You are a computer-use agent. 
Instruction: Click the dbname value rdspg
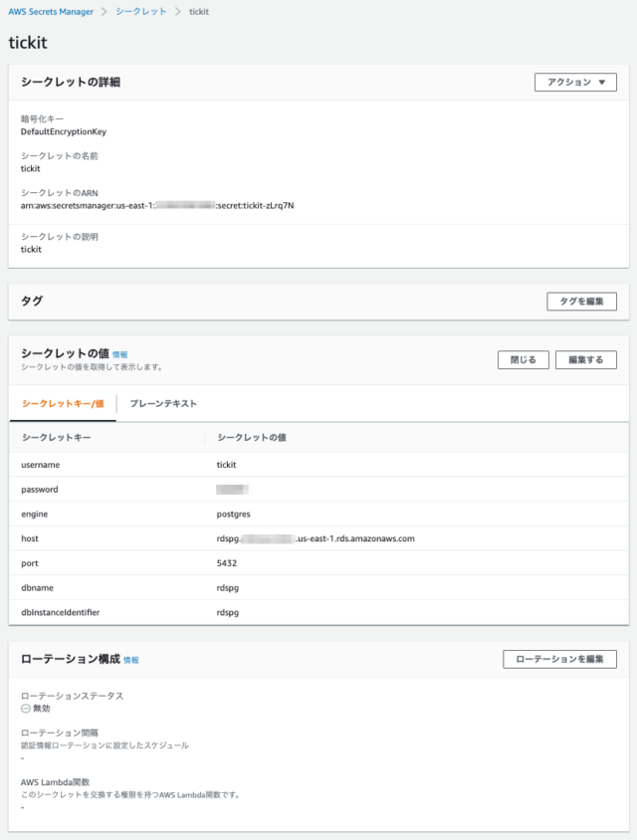click(x=228, y=587)
